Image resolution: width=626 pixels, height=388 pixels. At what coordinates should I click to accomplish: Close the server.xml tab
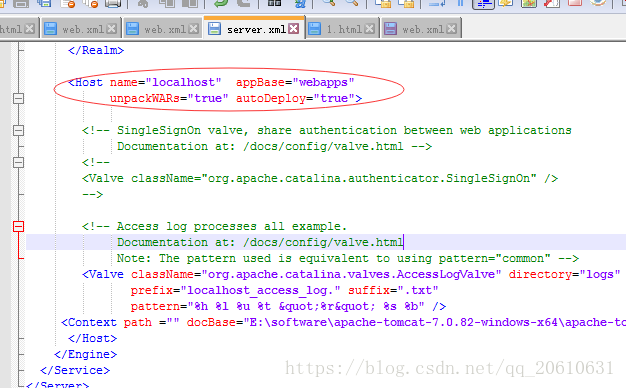pos(293,29)
